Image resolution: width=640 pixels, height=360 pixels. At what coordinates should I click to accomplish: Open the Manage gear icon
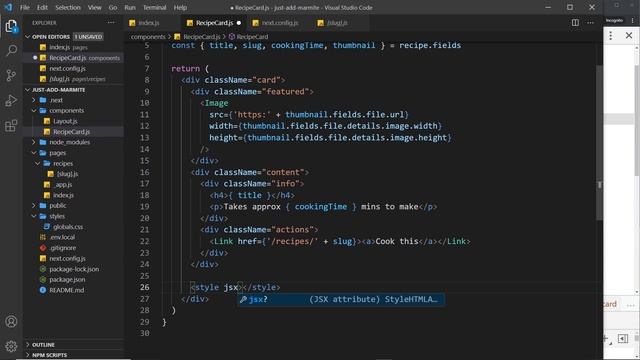click(x=11, y=346)
